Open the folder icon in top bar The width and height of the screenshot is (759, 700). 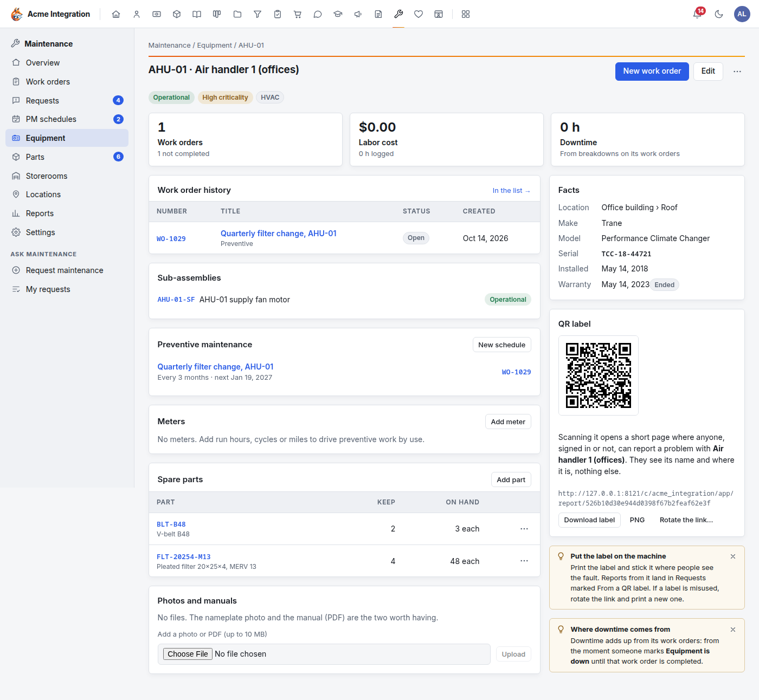click(237, 14)
